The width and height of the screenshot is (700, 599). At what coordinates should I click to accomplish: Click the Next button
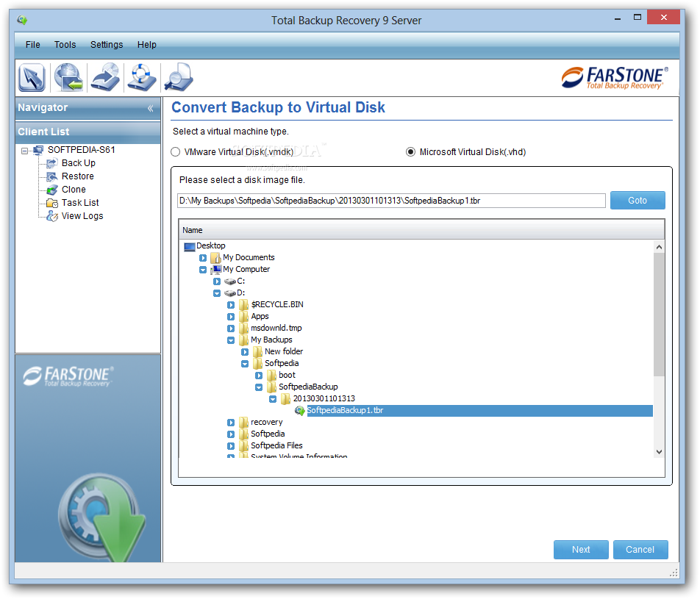tap(580, 550)
